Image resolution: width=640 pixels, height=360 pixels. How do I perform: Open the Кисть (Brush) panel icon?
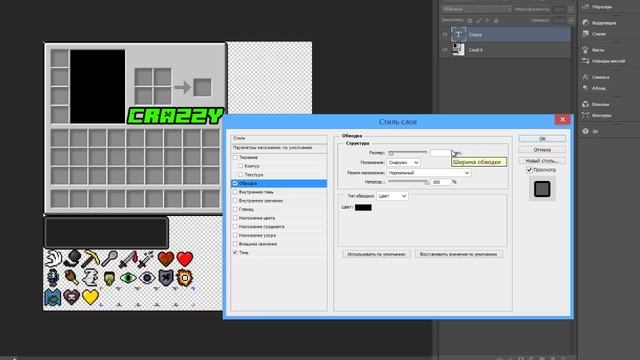586,50
